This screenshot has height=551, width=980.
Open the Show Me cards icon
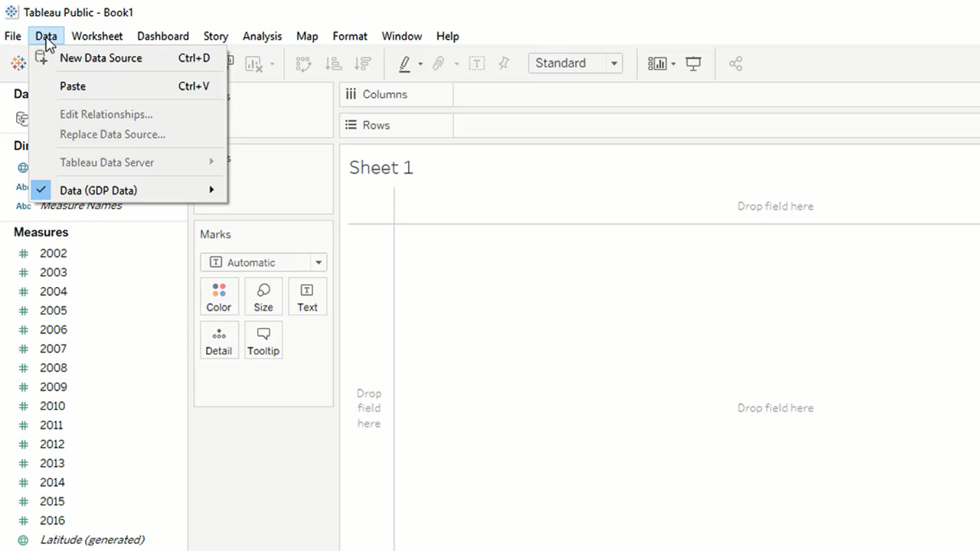click(657, 64)
